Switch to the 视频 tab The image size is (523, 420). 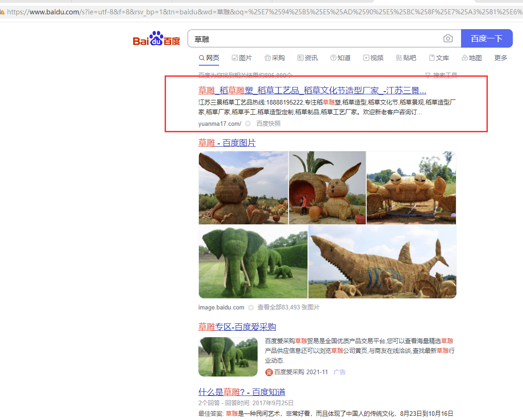point(373,58)
